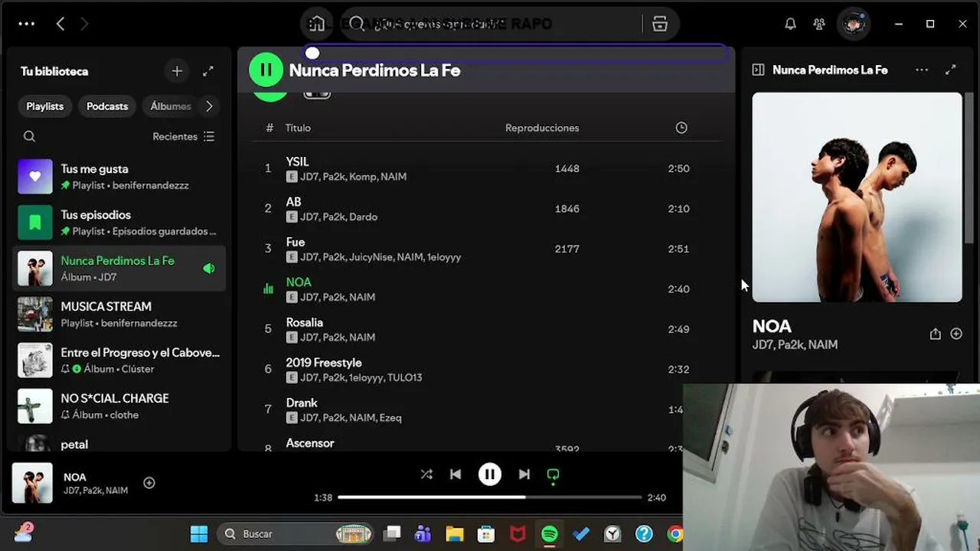Open the three-dots app menu
Screen dimensions: 980x551
(27, 24)
